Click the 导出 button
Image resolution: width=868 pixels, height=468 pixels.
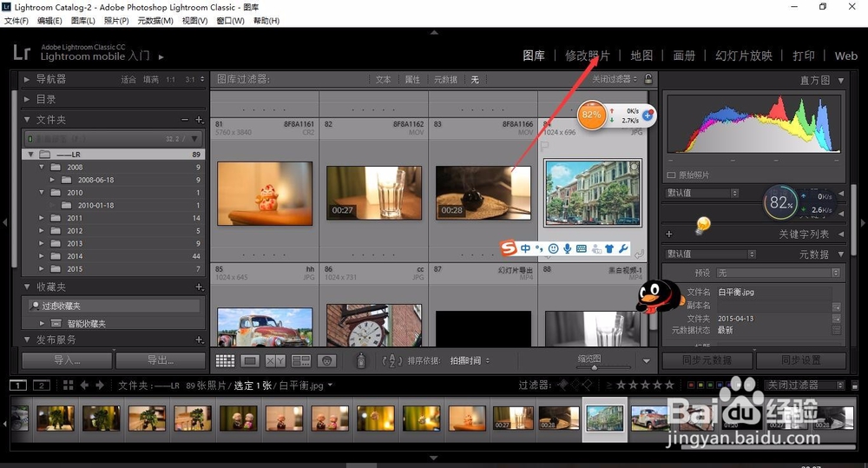click(161, 360)
